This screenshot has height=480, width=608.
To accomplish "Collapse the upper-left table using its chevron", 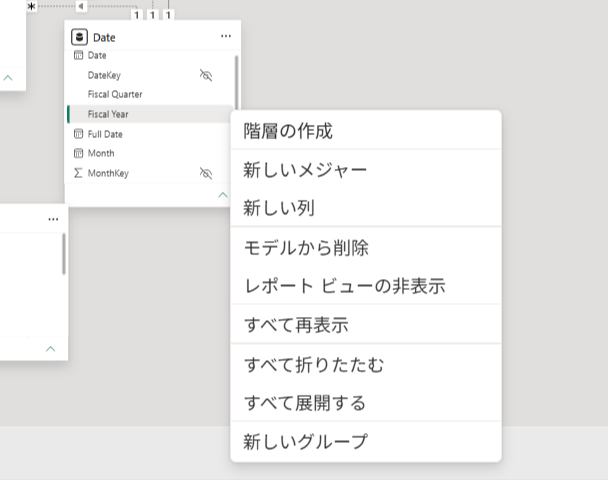I will pyautogui.click(x=8, y=78).
